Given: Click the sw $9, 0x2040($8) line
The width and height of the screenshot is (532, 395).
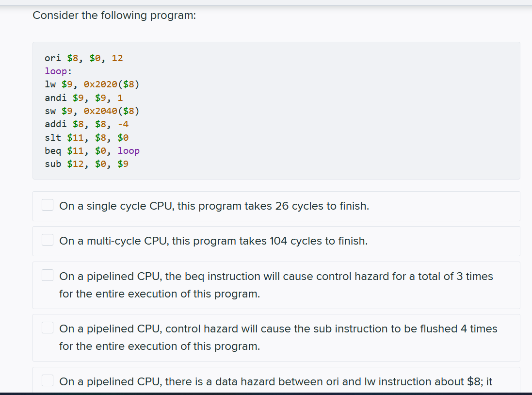Looking at the screenshot, I should pos(92,111).
